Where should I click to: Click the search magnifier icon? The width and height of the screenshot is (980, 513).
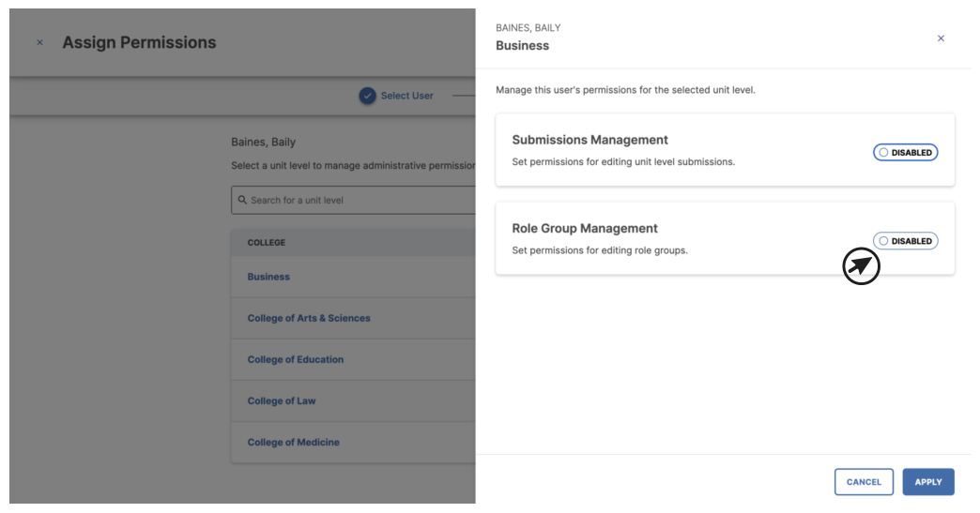[242, 200]
